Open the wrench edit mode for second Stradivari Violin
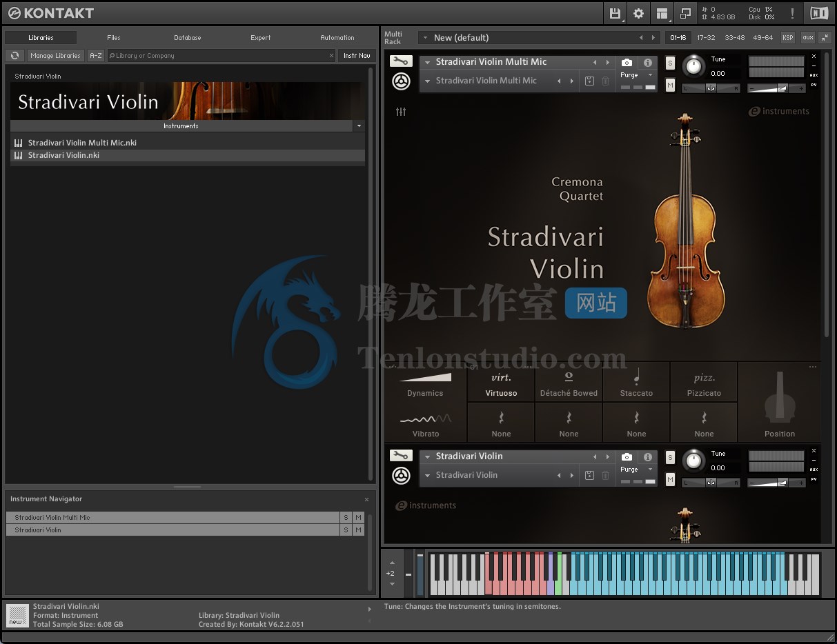 pos(401,456)
